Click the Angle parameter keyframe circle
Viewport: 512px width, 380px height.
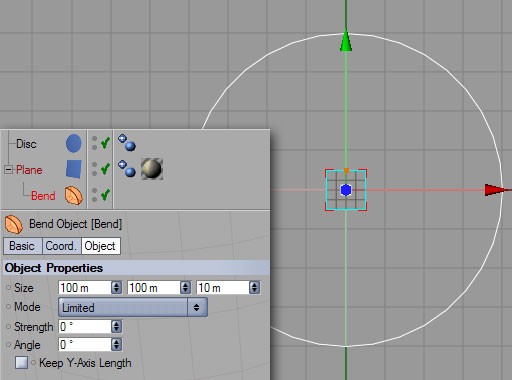pyautogui.click(x=9, y=344)
